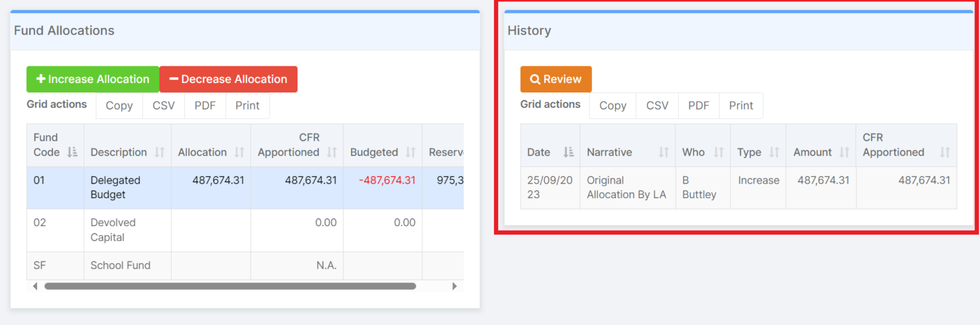
Task: Sort History by Amount column
Action: (844, 152)
